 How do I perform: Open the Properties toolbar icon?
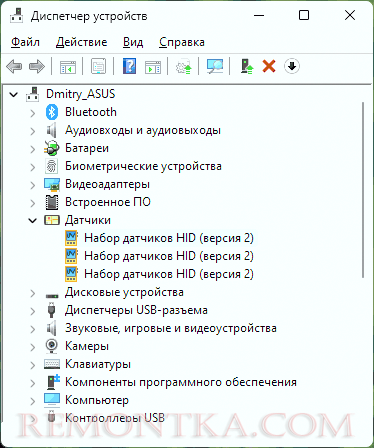[x=99, y=66]
